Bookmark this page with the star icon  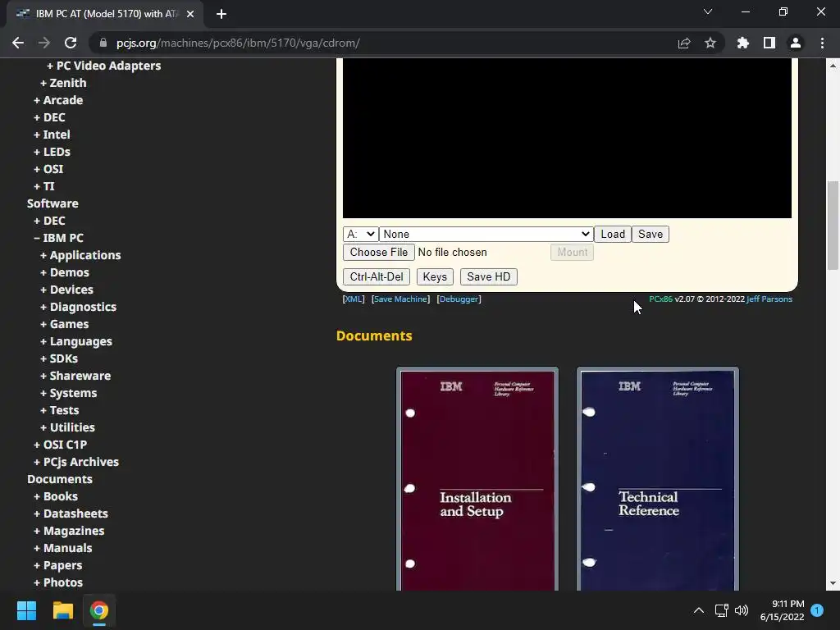pos(710,43)
